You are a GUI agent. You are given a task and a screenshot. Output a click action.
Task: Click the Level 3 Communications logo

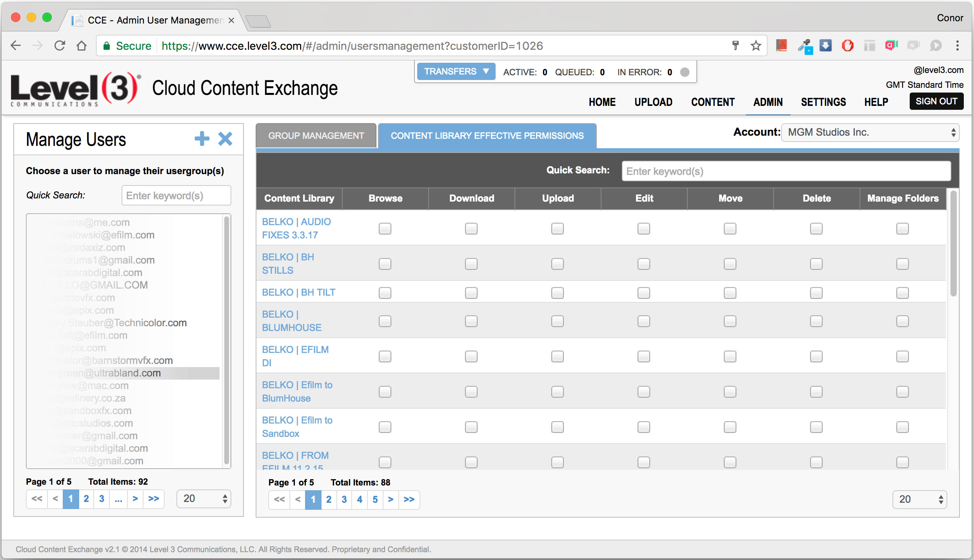pyautogui.click(x=76, y=89)
